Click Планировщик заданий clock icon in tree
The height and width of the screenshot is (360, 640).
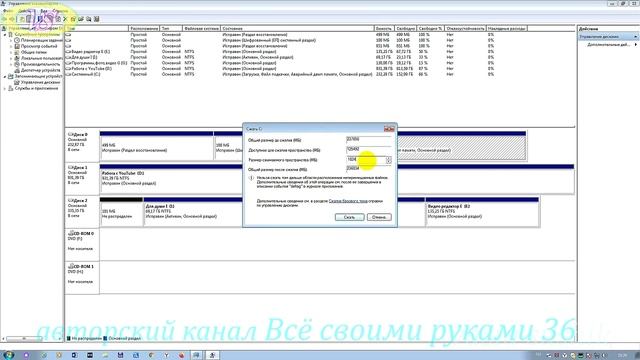tap(17, 40)
